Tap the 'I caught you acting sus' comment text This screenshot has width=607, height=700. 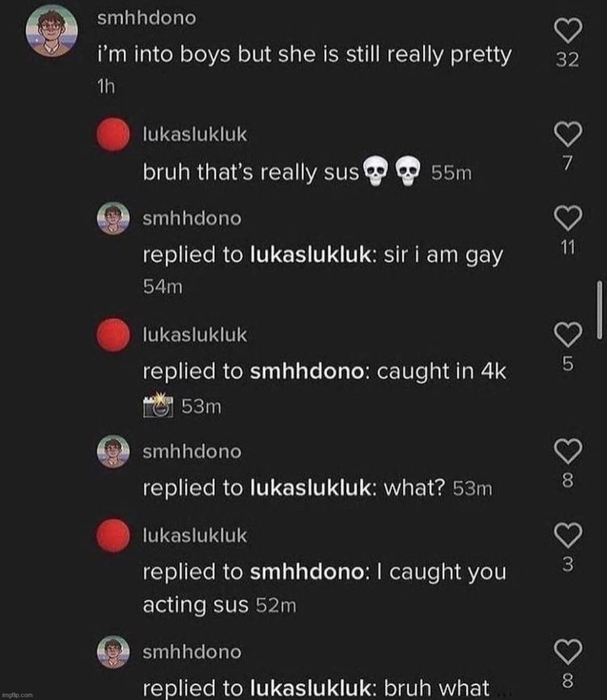click(x=324, y=588)
